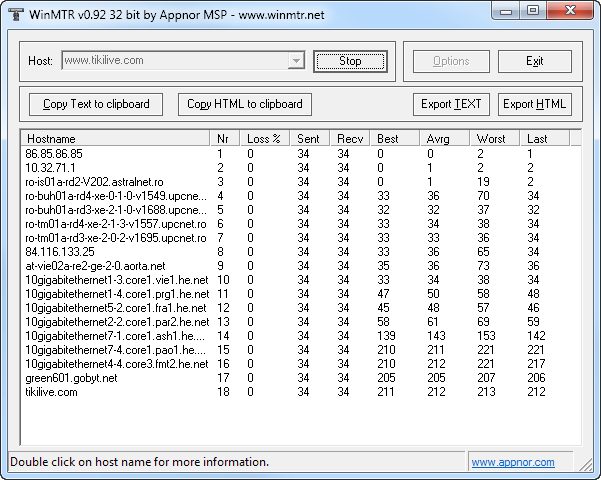Click Worst value 19 for astralnet hop
This screenshot has height=480, width=601.
(483, 182)
